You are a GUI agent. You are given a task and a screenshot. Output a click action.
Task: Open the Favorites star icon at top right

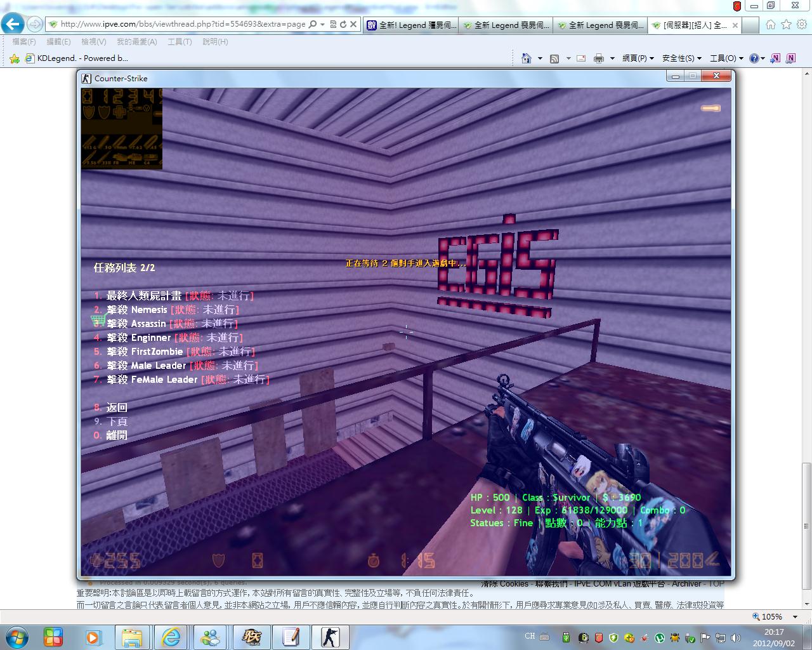(x=786, y=24)
